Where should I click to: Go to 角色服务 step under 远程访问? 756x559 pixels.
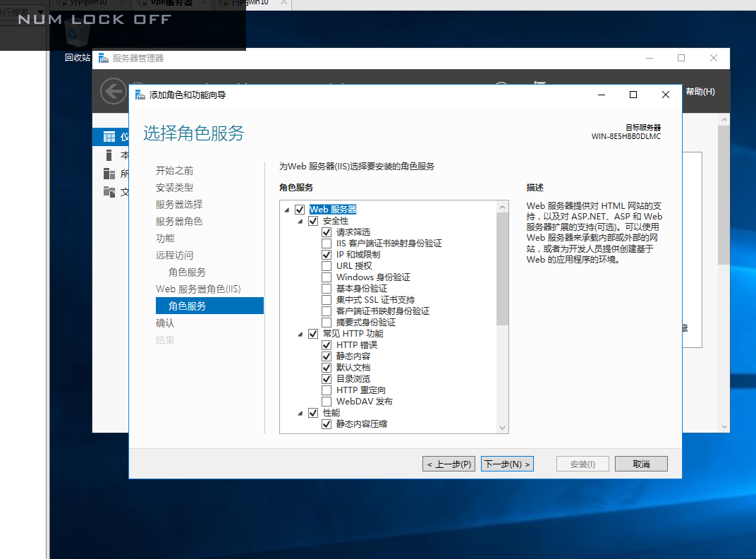pyautogui.click(x=187, y=272)
